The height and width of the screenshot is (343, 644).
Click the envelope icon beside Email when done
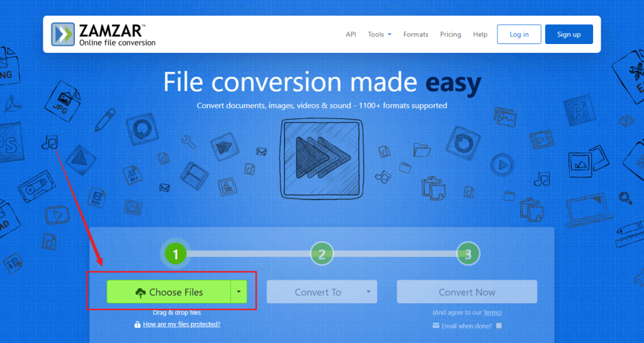click(x=436, y=326)
